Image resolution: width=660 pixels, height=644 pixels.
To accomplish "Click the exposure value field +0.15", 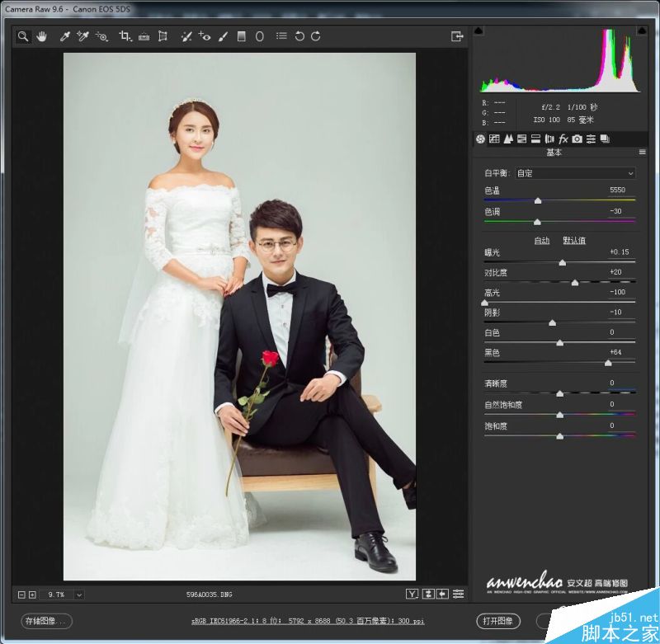I will [x=620, y=252].
